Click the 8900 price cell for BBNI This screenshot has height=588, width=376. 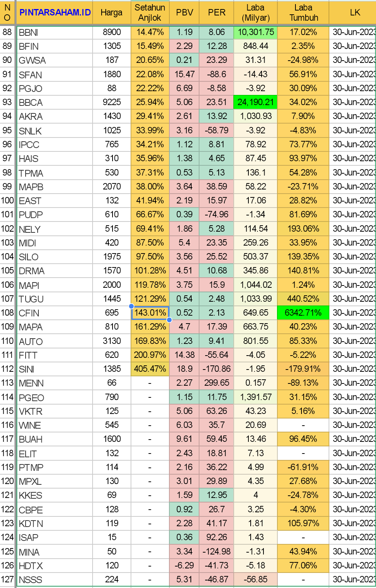(112, 32)
